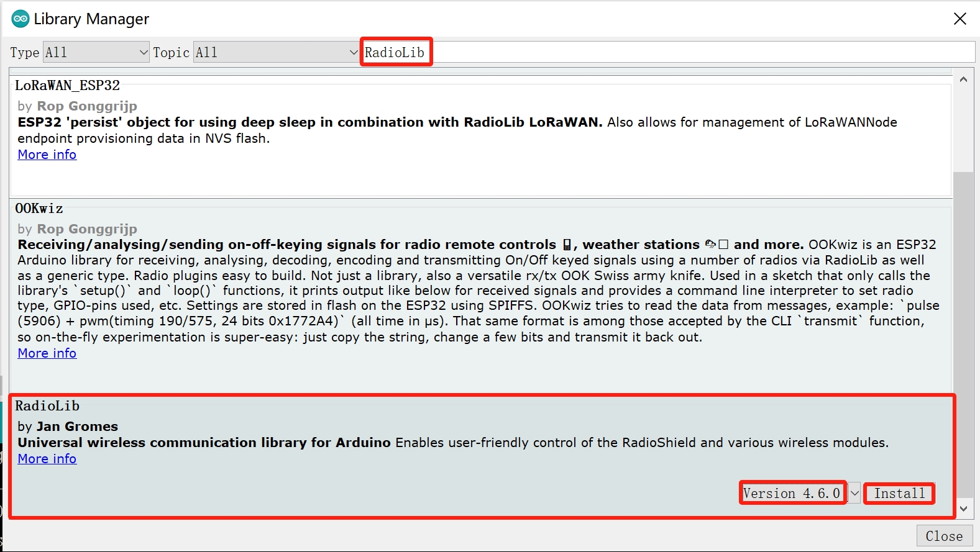Open the Type dropdown set to All

[x=96, y=52]
